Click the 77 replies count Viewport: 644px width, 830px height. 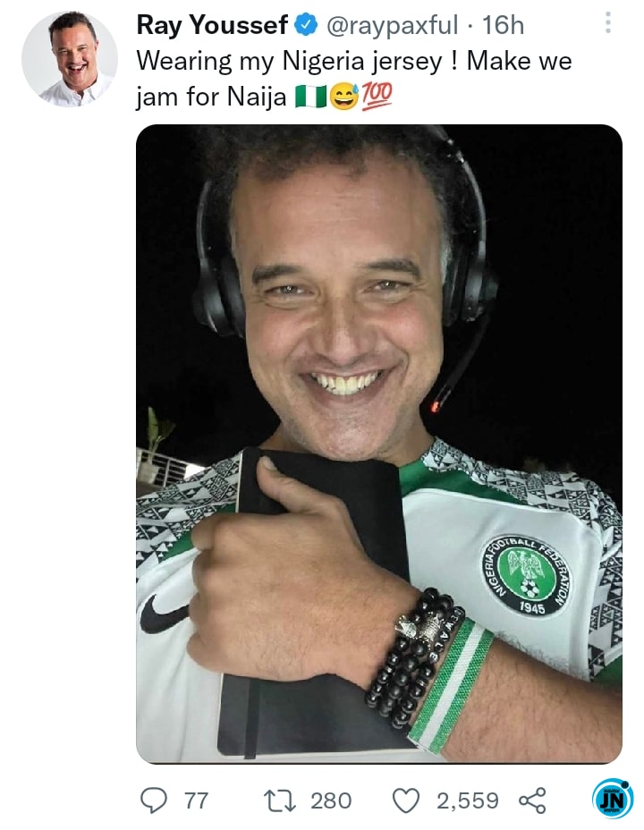[x=196, y=800]
